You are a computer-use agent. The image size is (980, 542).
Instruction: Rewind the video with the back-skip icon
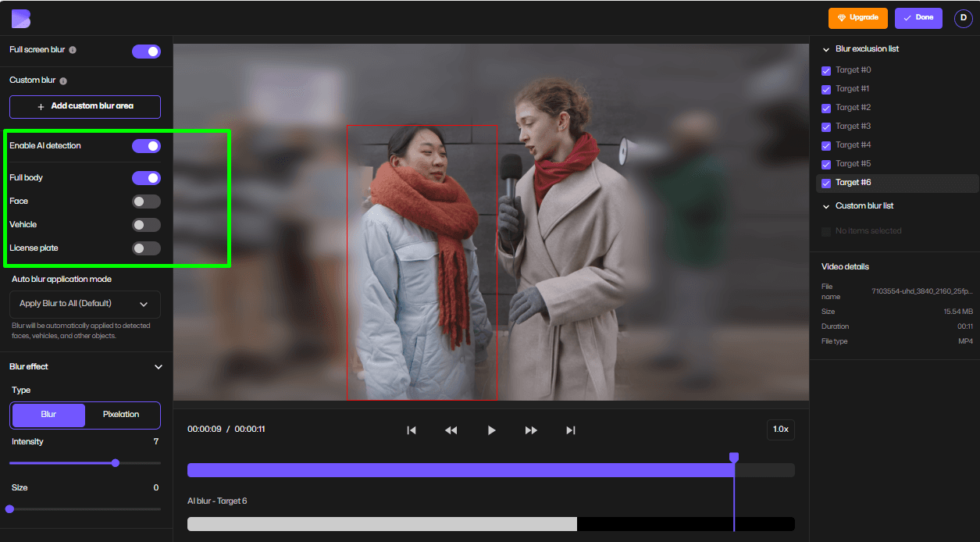451,430
